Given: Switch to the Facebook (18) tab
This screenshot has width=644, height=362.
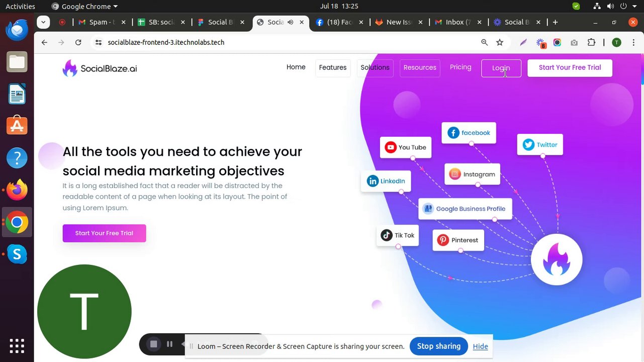Looking at the screenshot, I should (x=340, y=22).
